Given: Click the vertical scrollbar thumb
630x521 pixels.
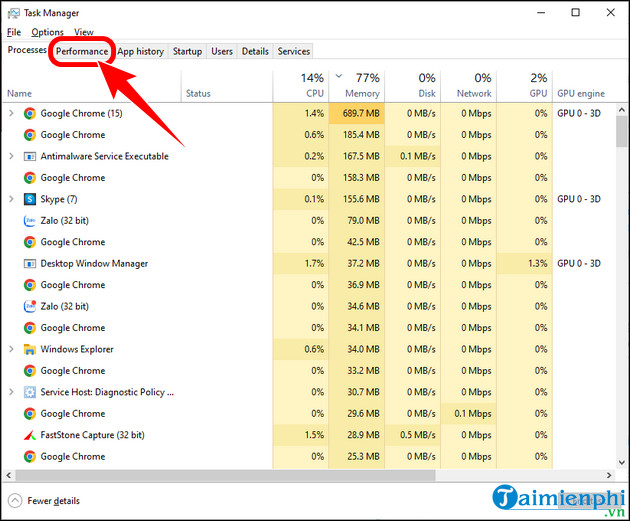Looking at the screenshot, I should point(622,132).
